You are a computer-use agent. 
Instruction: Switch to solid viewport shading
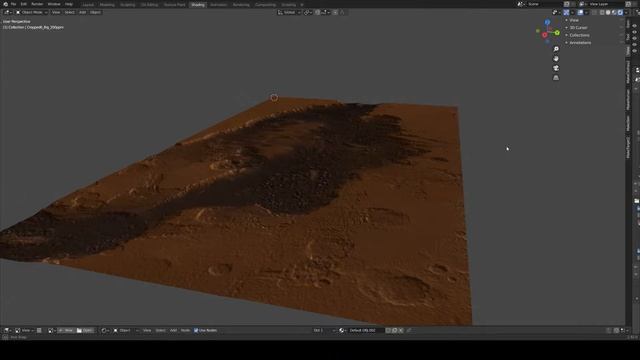tap(608, 12)
